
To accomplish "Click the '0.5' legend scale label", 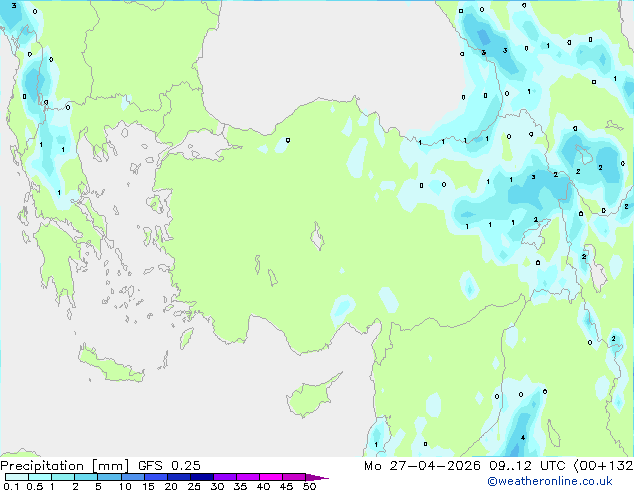I will click(35, 486).
